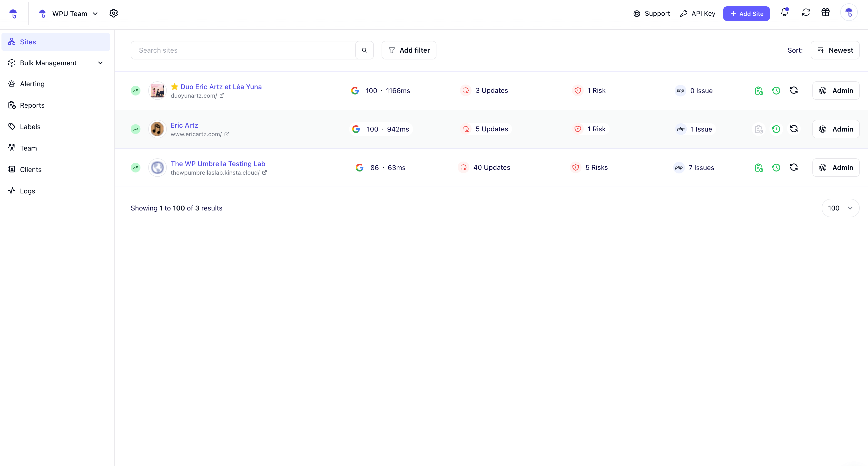Image resolution: width=868 pixels, height=466 pixels.
Task: Click backup history icon for Eric Artz
Action: [x=776, y=129]
